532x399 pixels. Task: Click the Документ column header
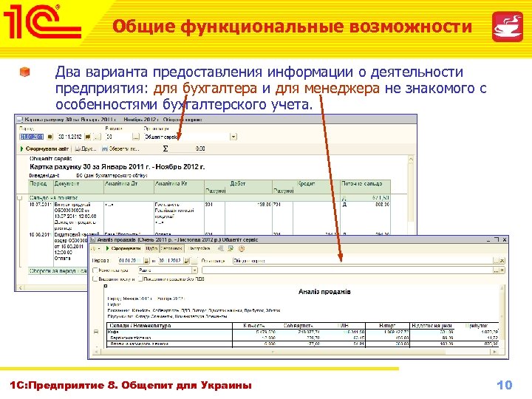[78, 187]
